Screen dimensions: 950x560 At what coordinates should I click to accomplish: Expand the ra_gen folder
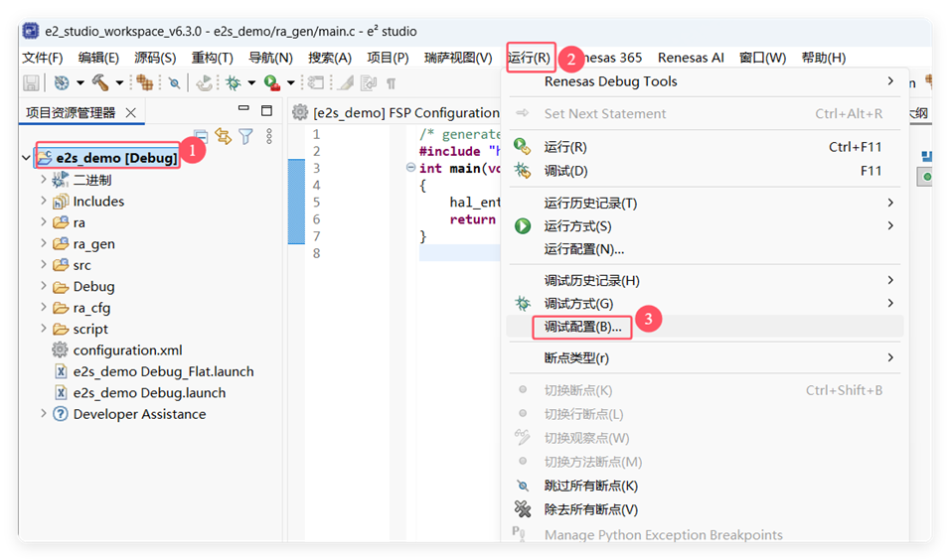(43, 243)
